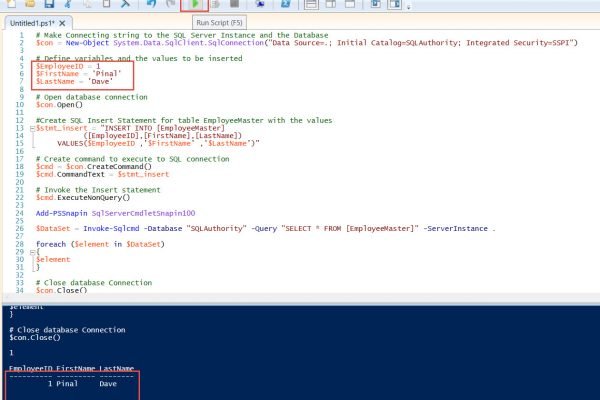Image resolution: width=600 pixels, height=400 pixels.
Task: Run the script with the green play icon
Action: [x=194, y=4]
